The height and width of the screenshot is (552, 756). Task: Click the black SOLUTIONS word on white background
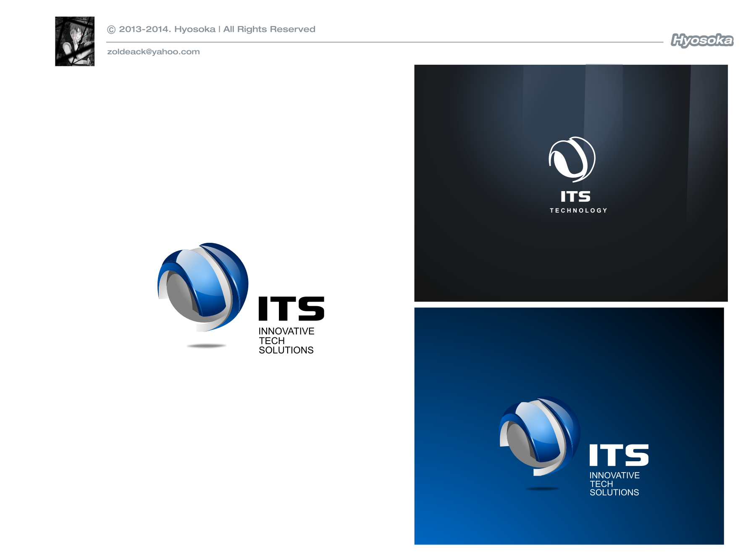click(x=286, y=350)
